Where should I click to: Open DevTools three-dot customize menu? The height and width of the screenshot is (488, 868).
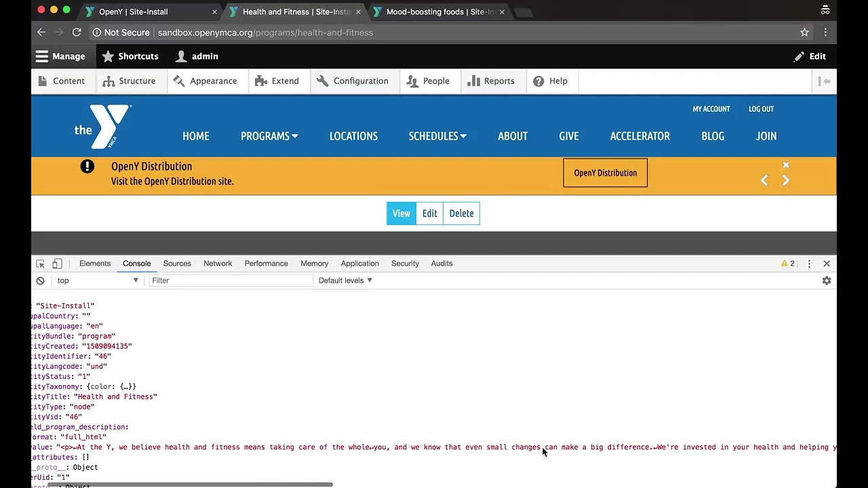[x=809, y=264]
